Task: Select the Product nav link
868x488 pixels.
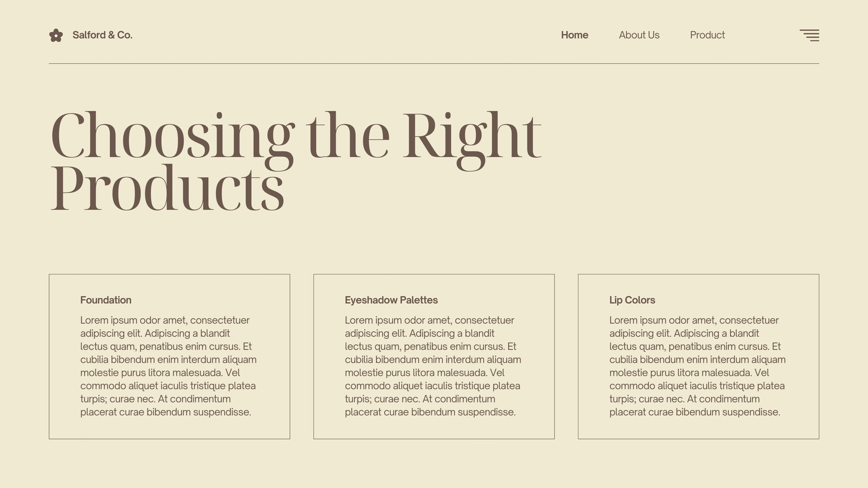Action: [x=707, y=35]
